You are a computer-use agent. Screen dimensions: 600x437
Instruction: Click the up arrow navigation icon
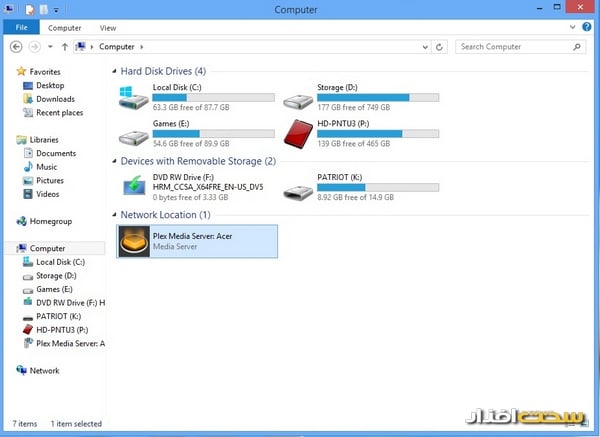tap(64, 46)
